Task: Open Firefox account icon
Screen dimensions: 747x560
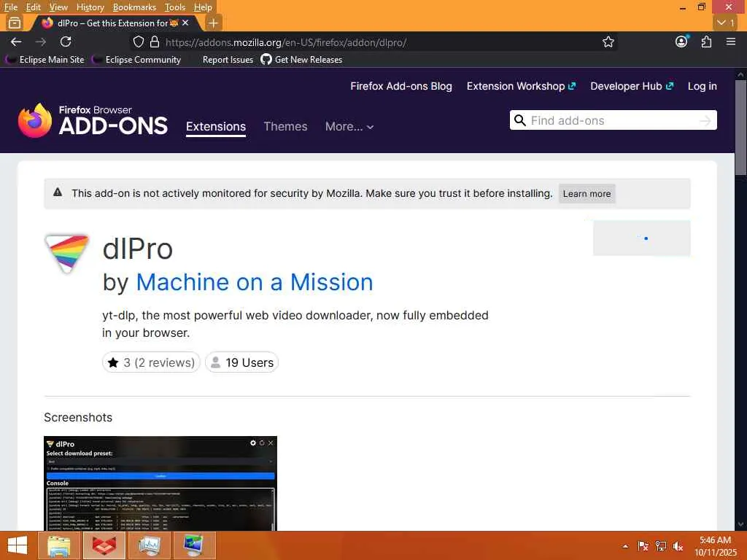Action: [682, 42]
